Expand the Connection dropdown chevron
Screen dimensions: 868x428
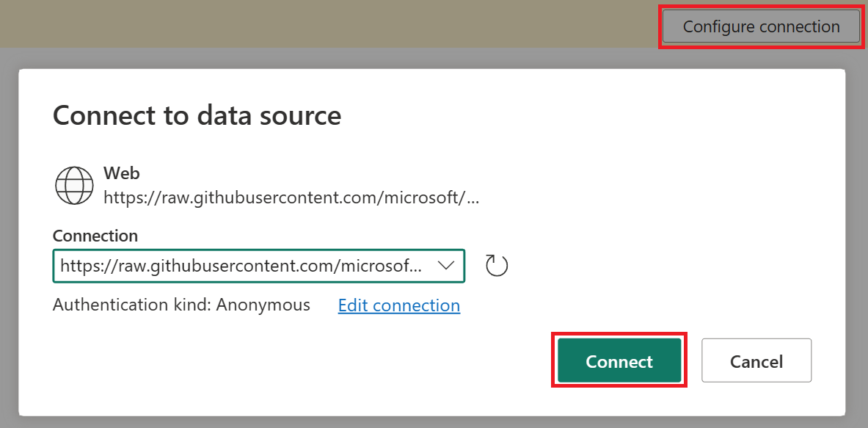[446, 266]
